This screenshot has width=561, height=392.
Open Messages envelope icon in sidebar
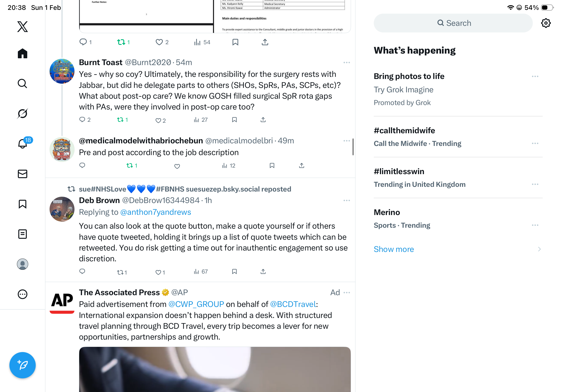tap(23, 174)
